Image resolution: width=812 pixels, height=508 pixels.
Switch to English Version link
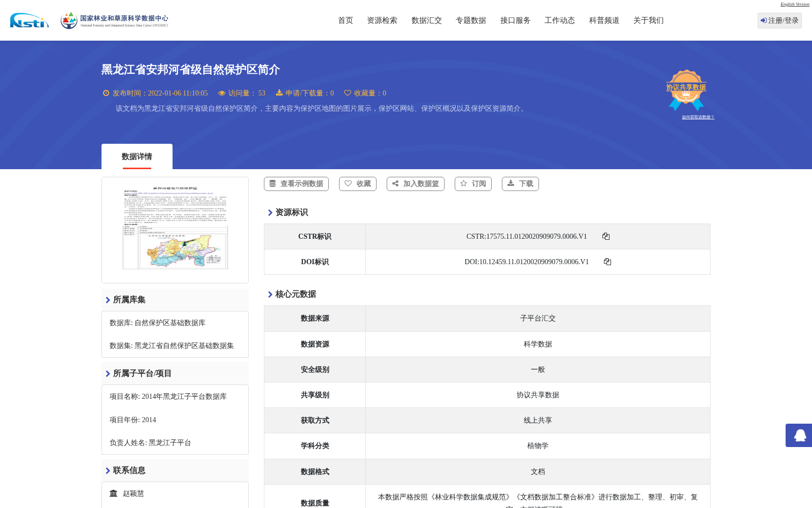pos(795,4)
